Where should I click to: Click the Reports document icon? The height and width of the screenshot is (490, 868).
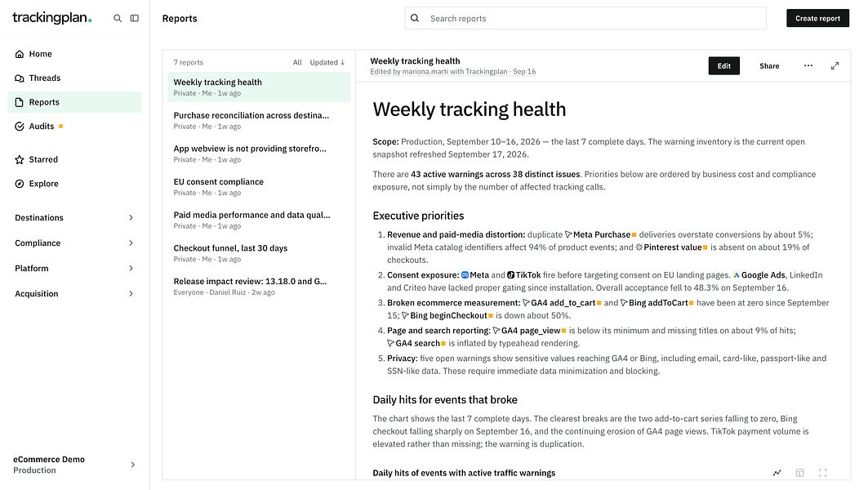pos(20,102)
